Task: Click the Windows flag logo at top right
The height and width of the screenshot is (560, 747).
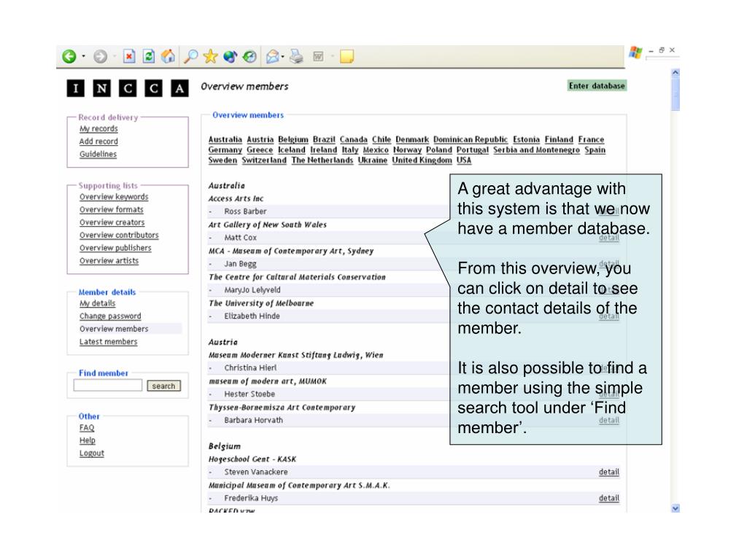Action: (x=635, y=52)
